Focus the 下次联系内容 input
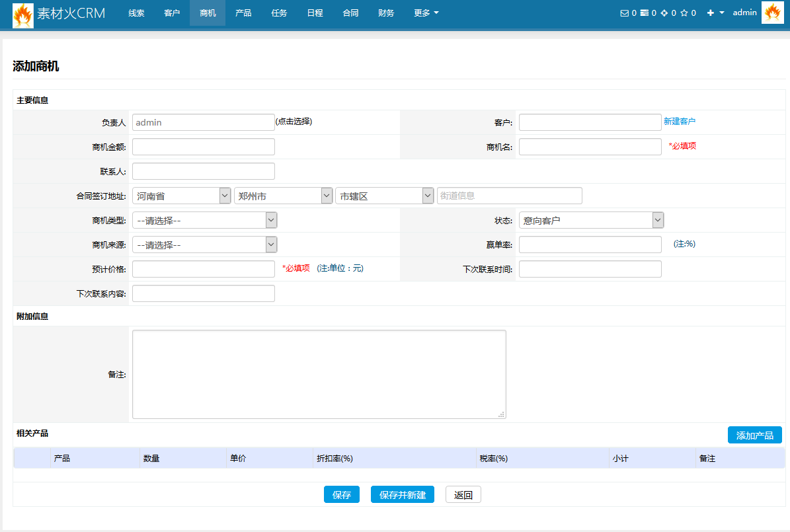This screenshot has width=790, height=532. 204,293
